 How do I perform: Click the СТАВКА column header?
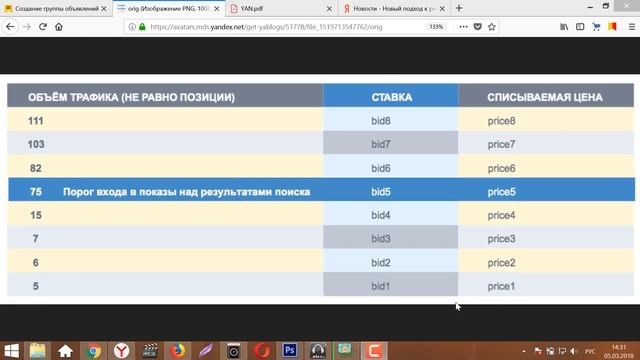[391, 97]
